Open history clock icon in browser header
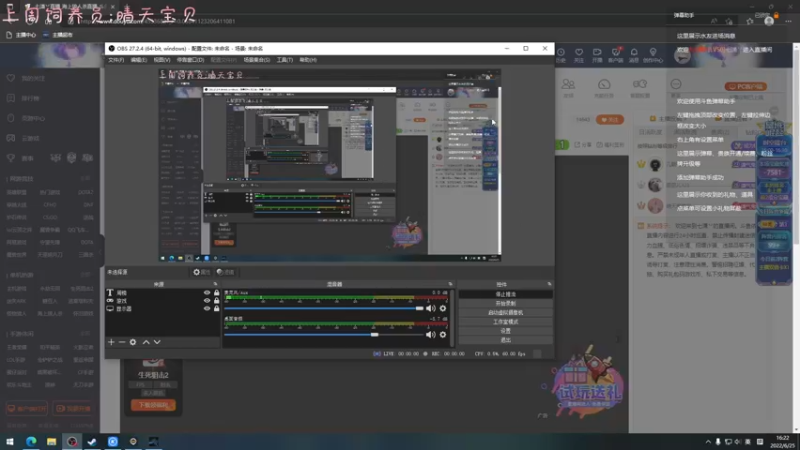The height and width of the screenshot is (450, 800). click(x=561, y=55)
